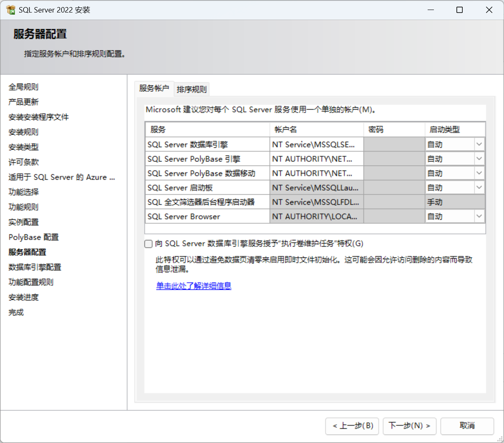The height and width of the screenshot is (443, 504).
Task: Click account name NT Service\MSSQLLau...
Action: point(317,188)
